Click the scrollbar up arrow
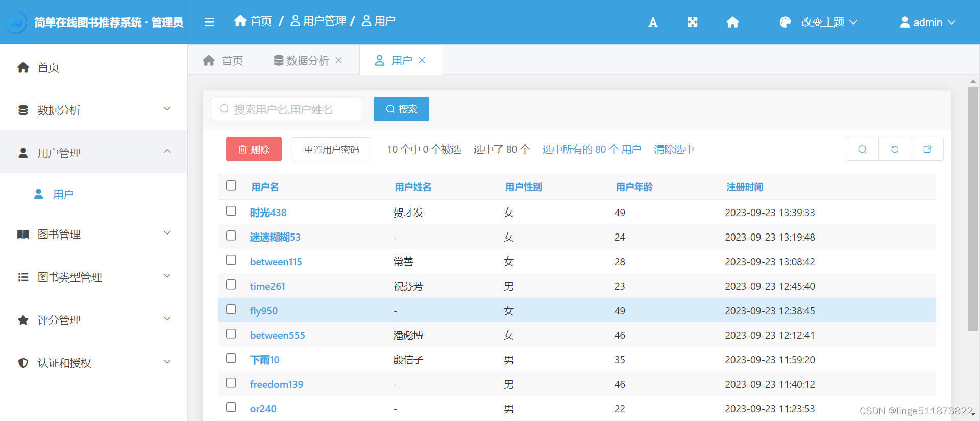The image size is (980, 421). click(973, 81)
